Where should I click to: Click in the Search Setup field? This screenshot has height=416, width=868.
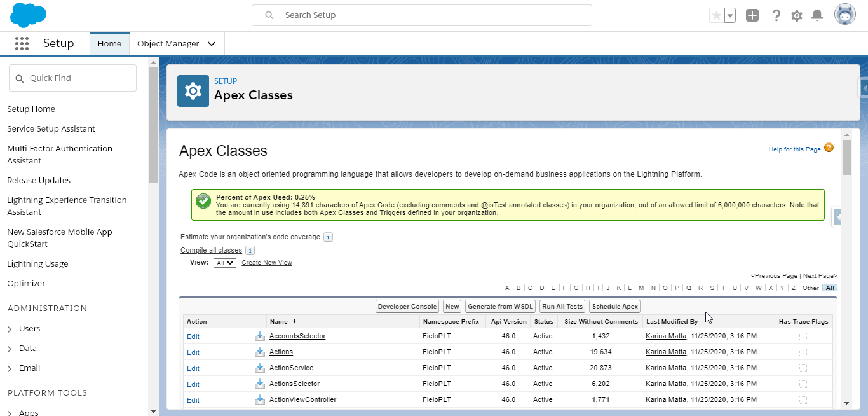click(422, 15)
